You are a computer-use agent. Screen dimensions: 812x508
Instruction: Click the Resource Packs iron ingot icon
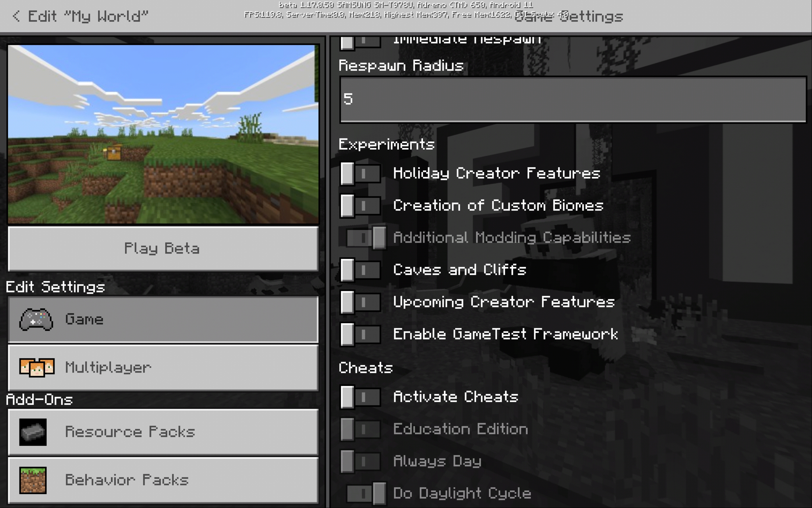click(x=33, y=432)
